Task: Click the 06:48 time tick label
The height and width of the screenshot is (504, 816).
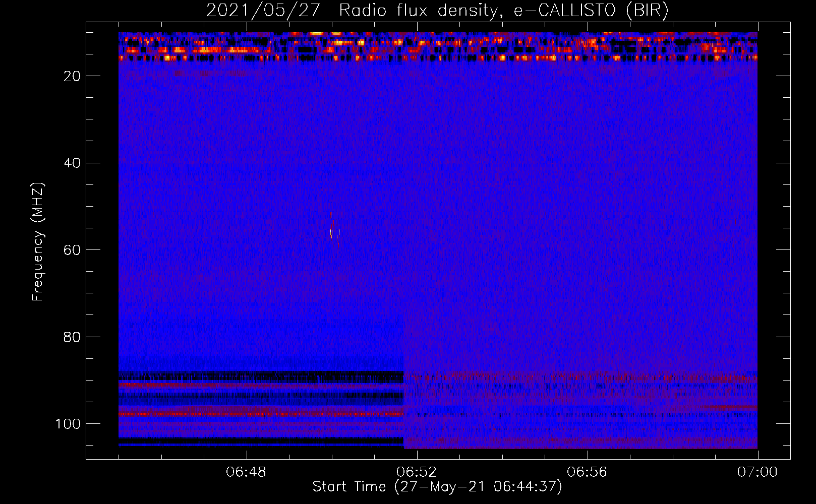Action: 246,472
